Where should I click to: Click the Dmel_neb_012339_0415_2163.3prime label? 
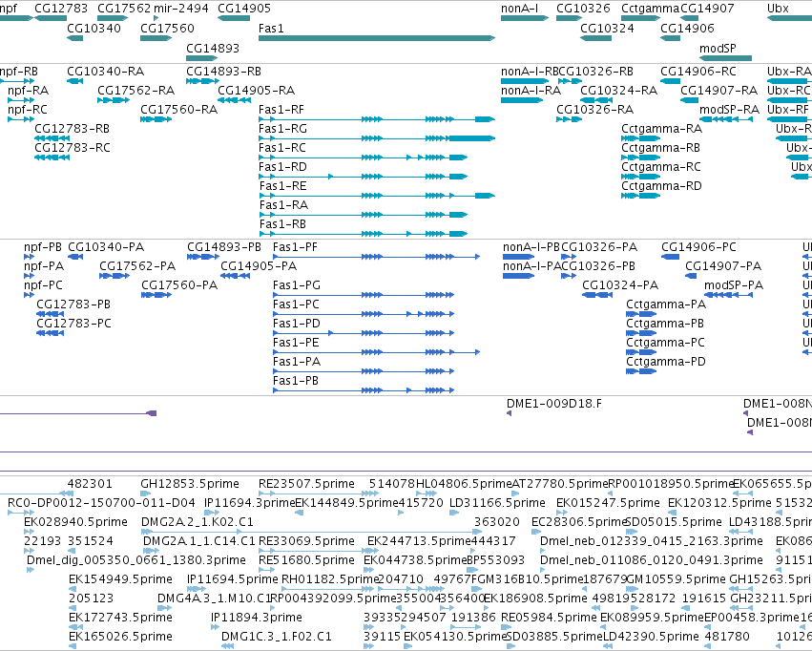(652, 541)
